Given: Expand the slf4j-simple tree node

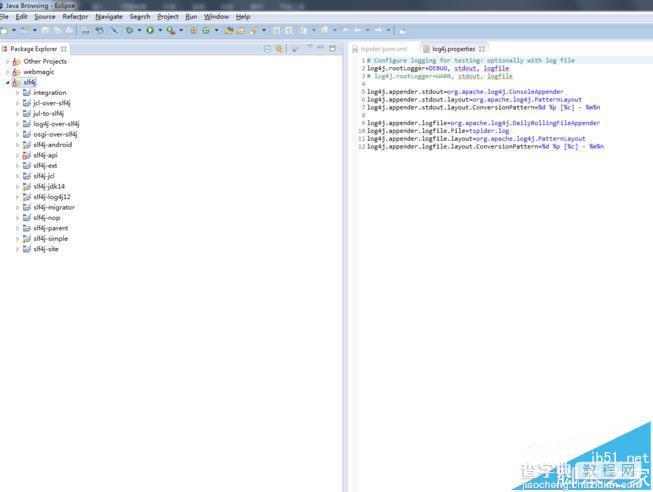Looking at the screenshot, I should 17,239.
